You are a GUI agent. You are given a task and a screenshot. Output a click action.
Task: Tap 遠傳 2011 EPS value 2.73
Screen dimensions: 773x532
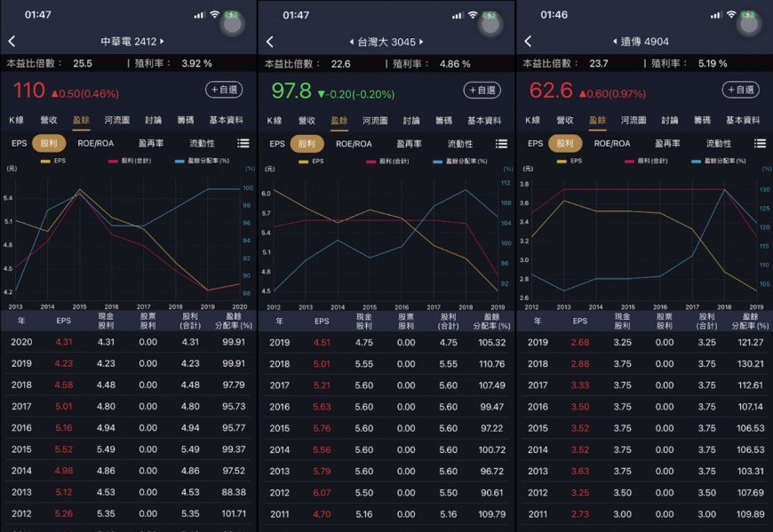[579, 513]
